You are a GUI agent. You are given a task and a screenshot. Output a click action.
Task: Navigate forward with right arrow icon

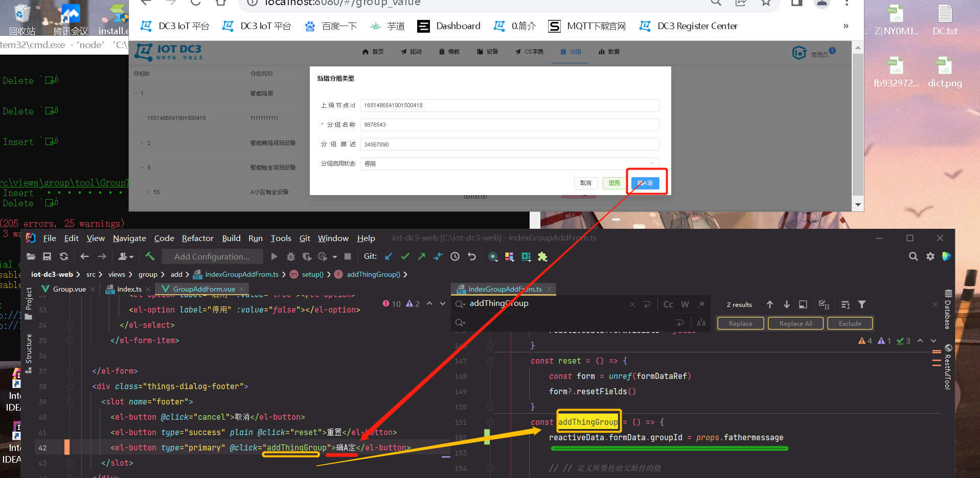pyautogui.click(x=102, y=256)
